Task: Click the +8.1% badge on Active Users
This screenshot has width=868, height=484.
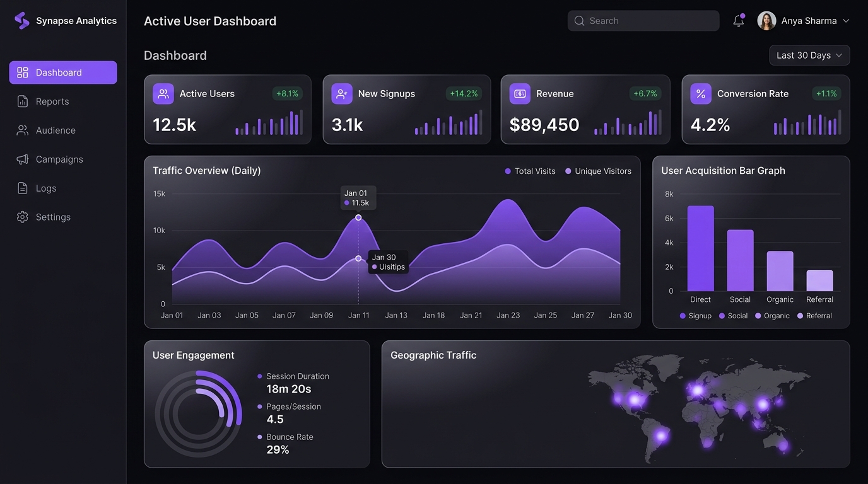Action: (x=287, y=94)
